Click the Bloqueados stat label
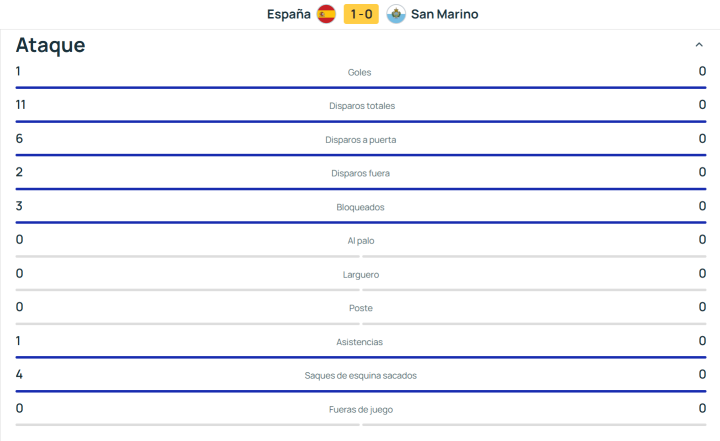 [x=360, y=207]
